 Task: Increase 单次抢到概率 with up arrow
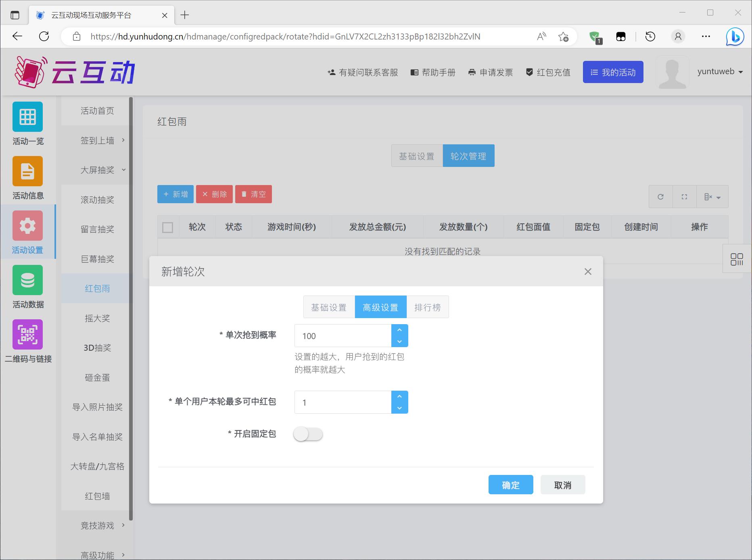(399, 330)
